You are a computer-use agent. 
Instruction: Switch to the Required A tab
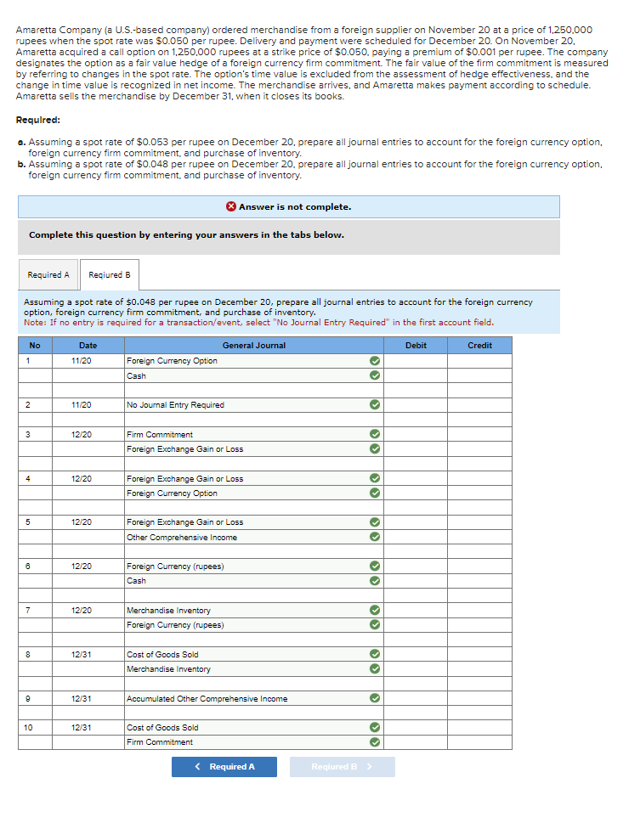click(48, 275)
